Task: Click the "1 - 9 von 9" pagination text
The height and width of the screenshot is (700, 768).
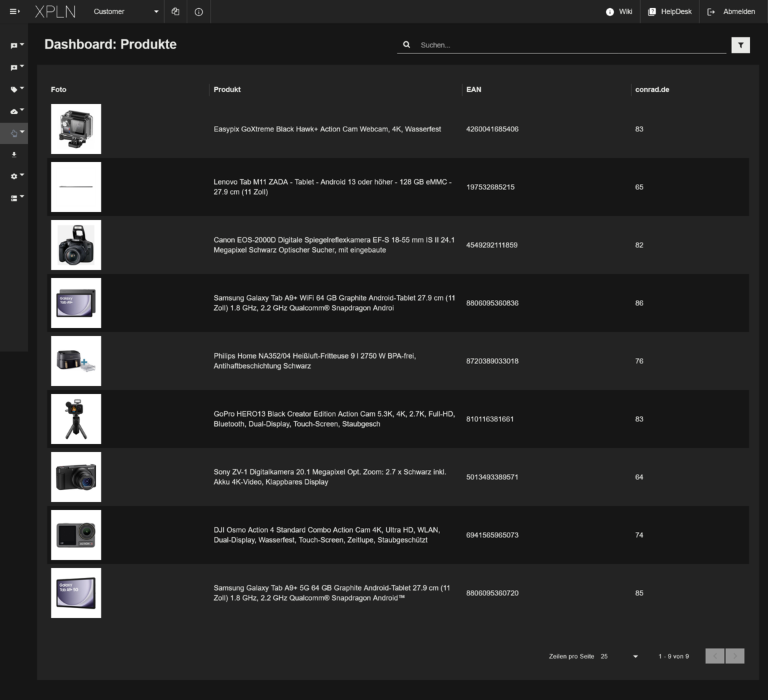Action: [673, 657]
